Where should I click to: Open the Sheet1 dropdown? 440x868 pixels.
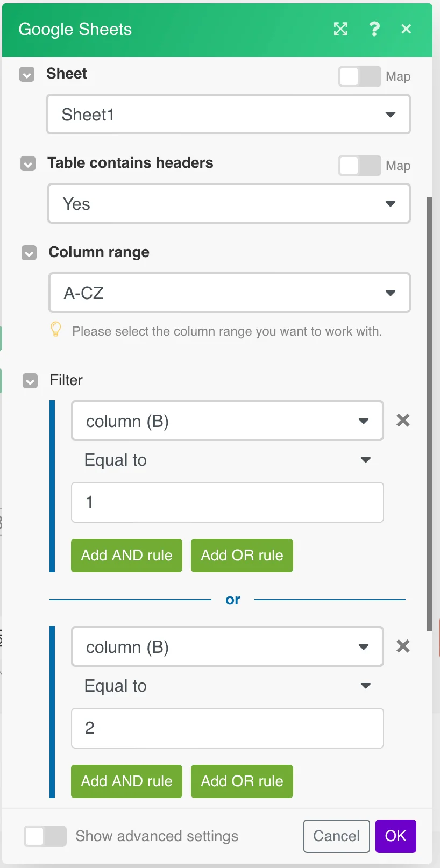click(229, 114)
